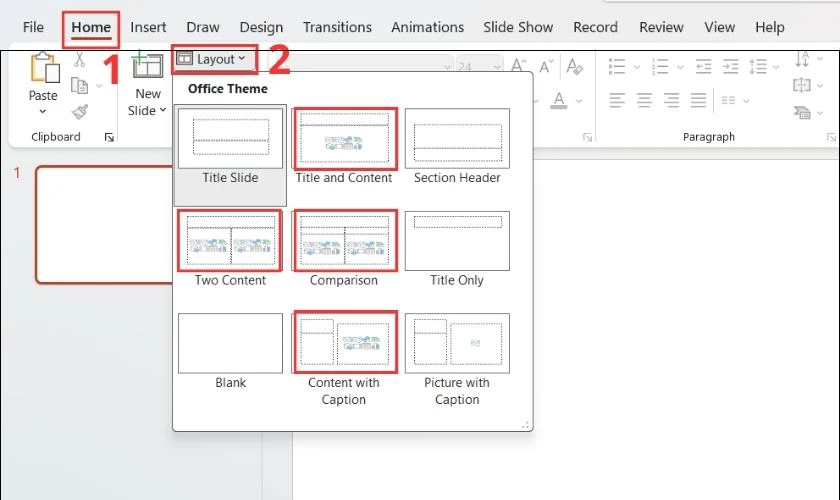Open the Help tab
Screen dimensions: 840x500
point(770,27)
